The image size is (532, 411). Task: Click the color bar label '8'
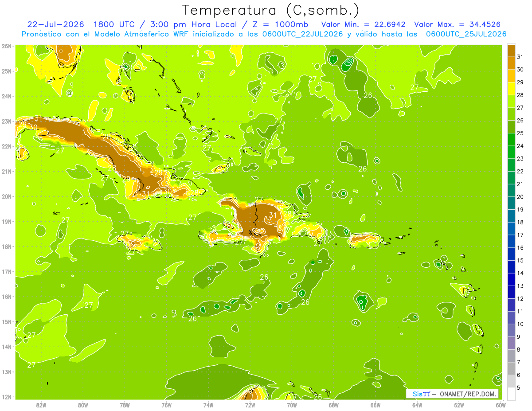[519, 349]
